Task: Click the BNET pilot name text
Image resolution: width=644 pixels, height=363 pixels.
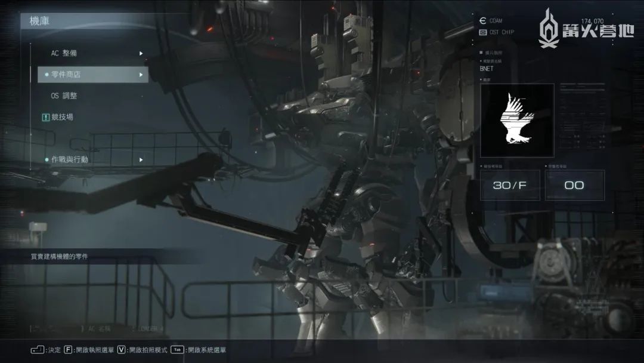Action: (487, 69)
